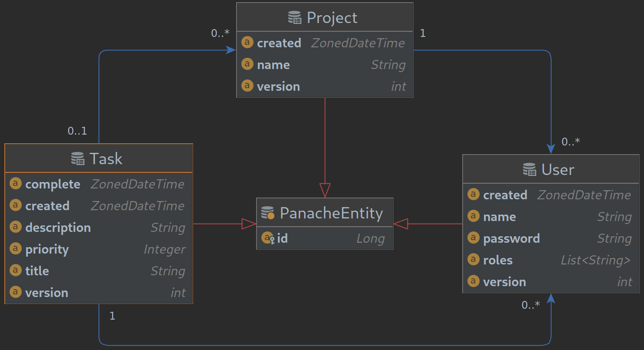Click the 1 label below the Task entity
This screenshot has width=644, height=350.
112,316
